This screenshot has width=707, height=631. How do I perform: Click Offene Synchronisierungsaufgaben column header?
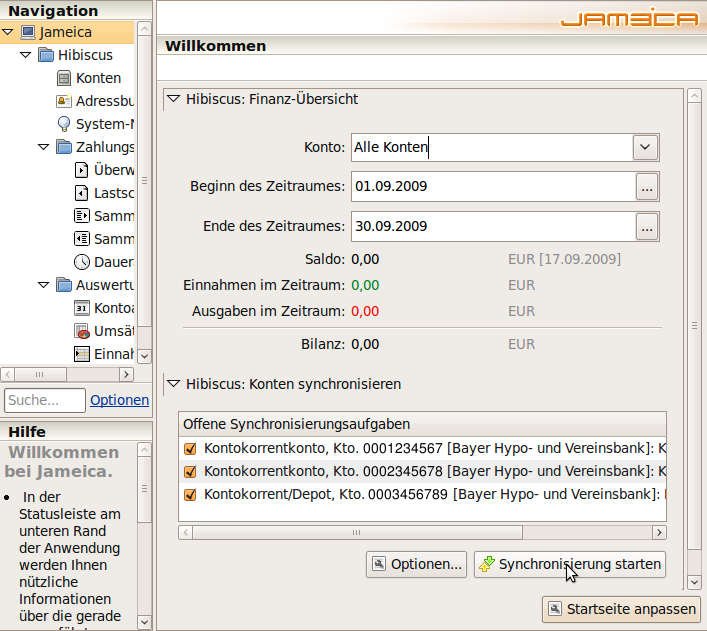422,424
